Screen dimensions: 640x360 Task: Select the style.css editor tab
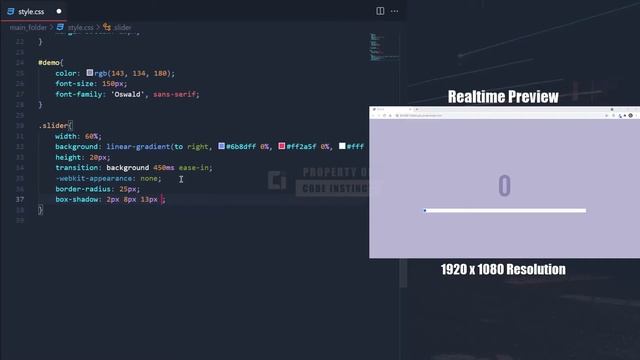click(x=34, y=11)
